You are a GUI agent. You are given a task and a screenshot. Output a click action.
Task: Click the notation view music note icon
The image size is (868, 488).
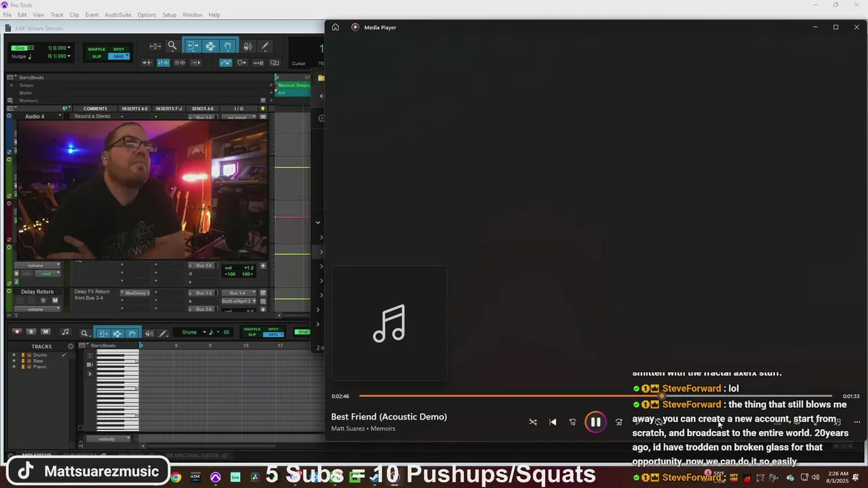[65, 332]
